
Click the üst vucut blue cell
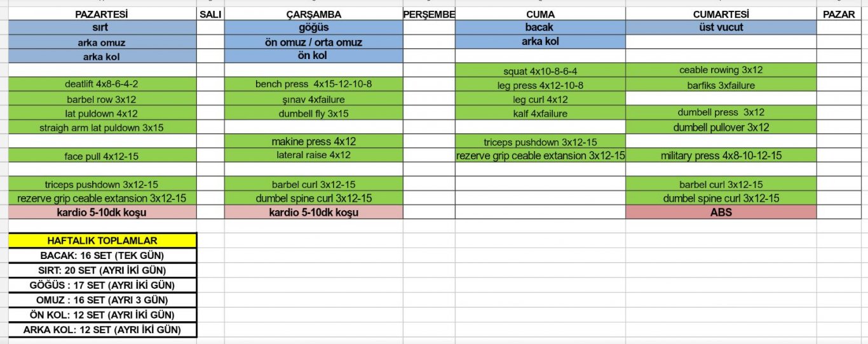(x=721, y=27)
